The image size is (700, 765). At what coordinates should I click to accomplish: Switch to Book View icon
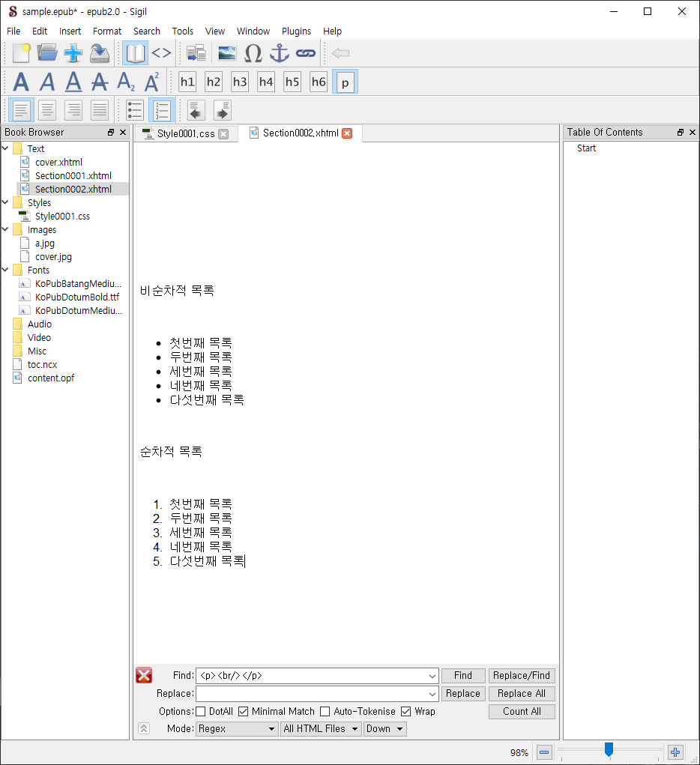click(135, 53)
